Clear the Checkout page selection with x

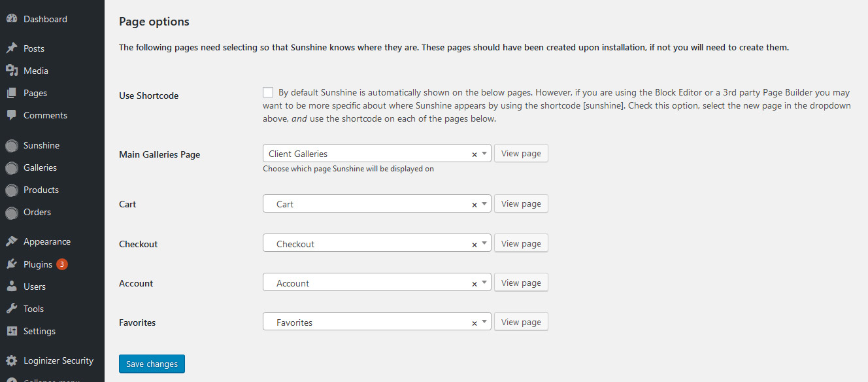(475, 245)
